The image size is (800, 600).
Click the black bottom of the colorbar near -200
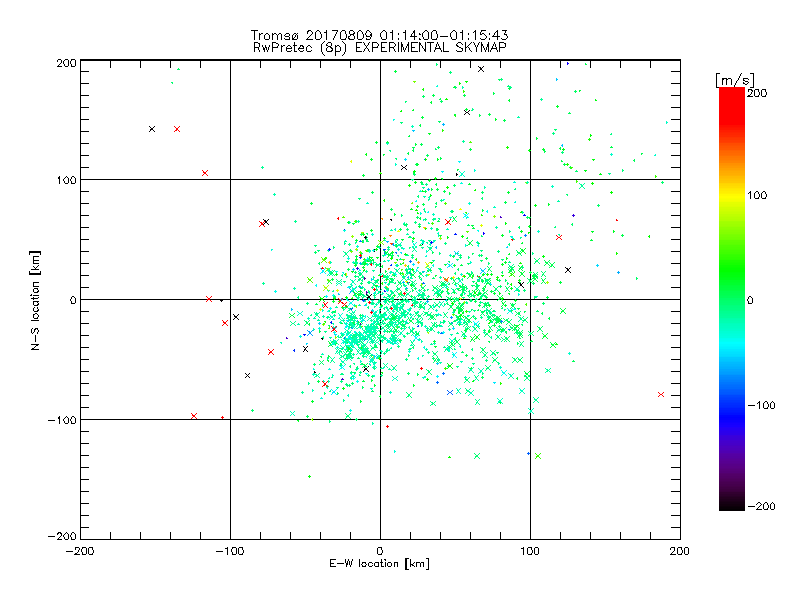point(732,504)
